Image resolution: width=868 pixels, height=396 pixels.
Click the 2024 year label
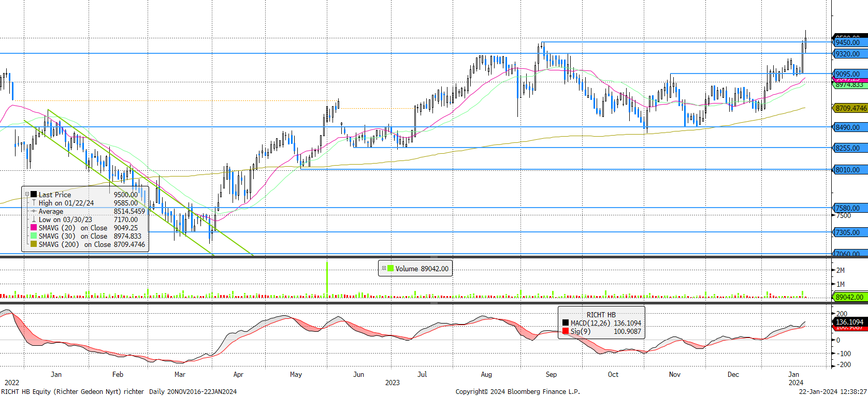coord(795,383)
